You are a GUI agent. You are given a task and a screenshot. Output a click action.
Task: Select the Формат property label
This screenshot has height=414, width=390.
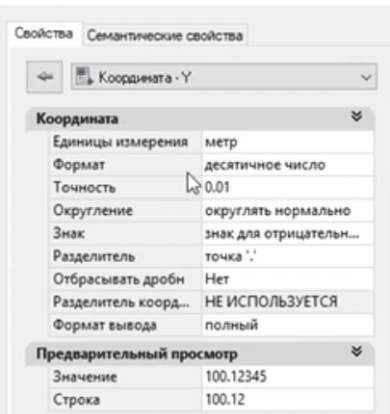79,165
